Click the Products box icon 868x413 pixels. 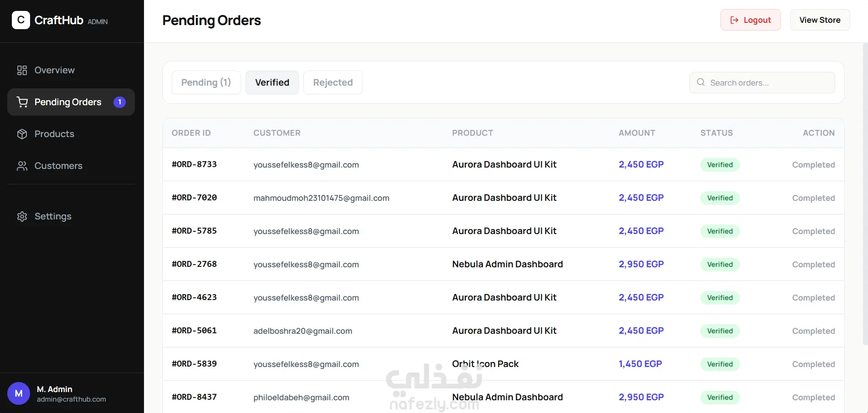click(22, 134)
